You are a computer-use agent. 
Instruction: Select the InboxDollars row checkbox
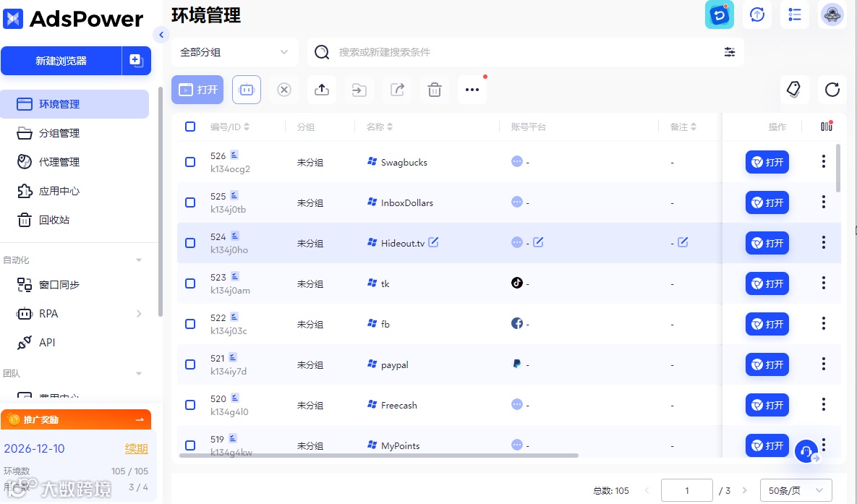tap(190, 202)
